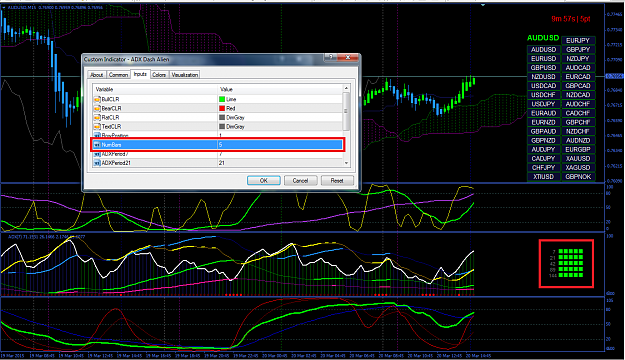Click the FlatCLR color variable icon
The width and height of the screenshot is (625, 360).
[97, 118]
